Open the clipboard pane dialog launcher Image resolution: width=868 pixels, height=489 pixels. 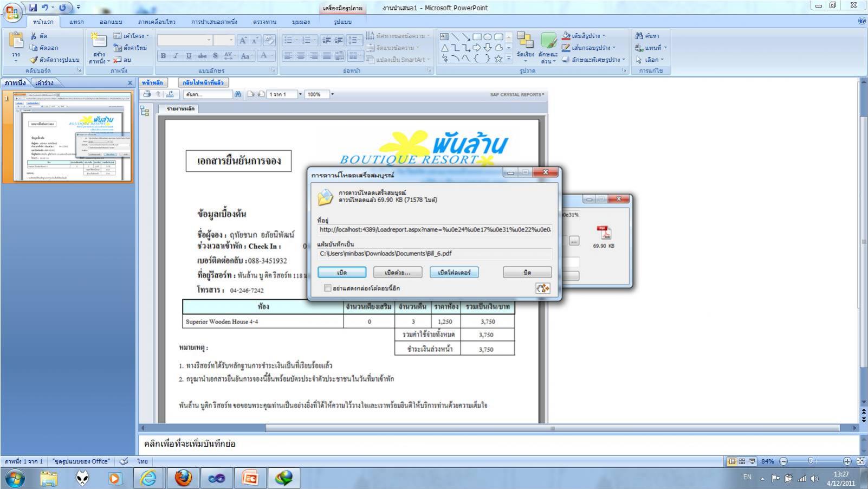coord(79,70)
